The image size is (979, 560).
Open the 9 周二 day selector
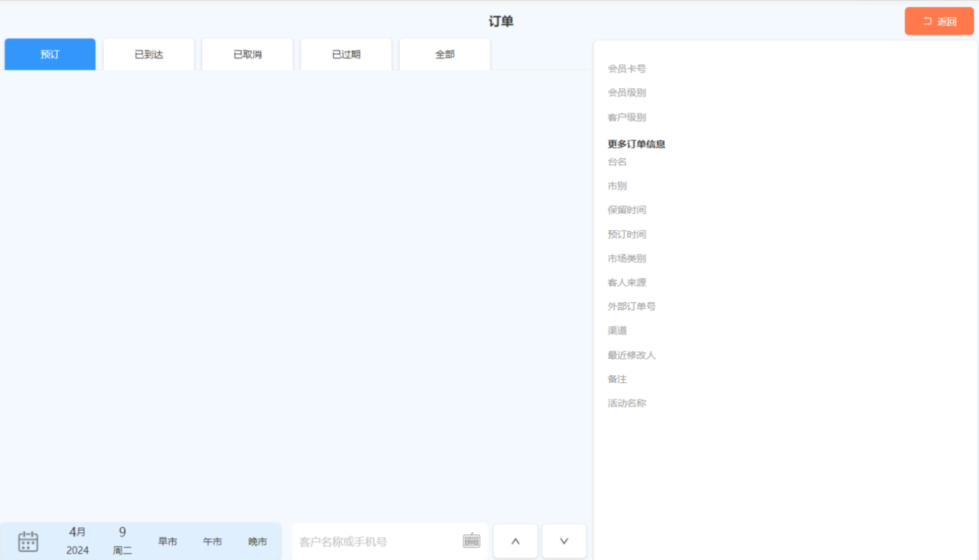(x=122, y=541)
